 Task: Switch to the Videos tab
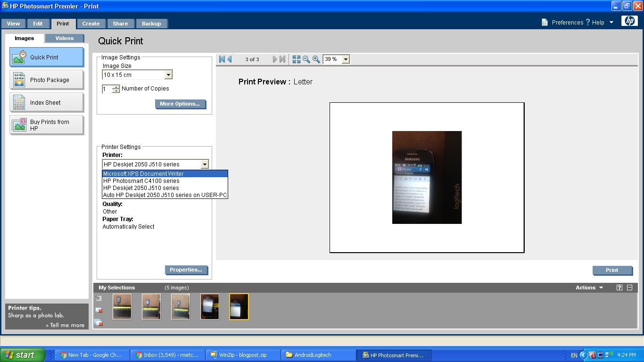[x=65, y=38]
